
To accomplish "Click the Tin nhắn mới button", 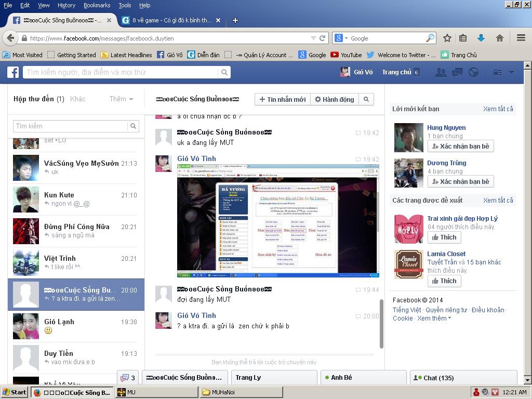I will coord(283,99).
